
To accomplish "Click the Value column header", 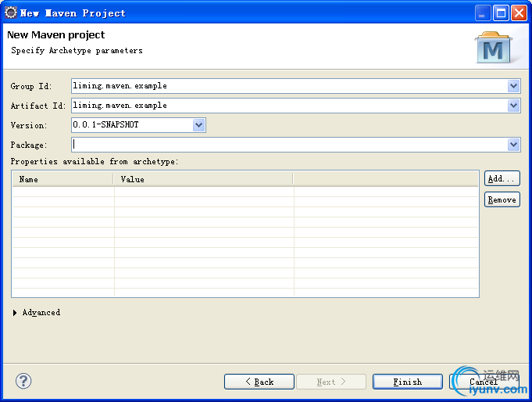I will [203, 179].
